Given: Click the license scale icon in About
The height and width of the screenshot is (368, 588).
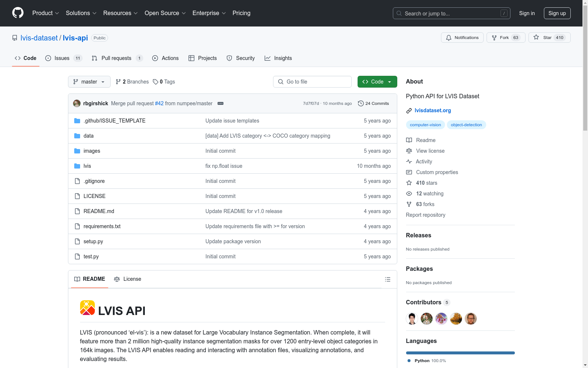Looking at the screenshot, I should point(409,151).
